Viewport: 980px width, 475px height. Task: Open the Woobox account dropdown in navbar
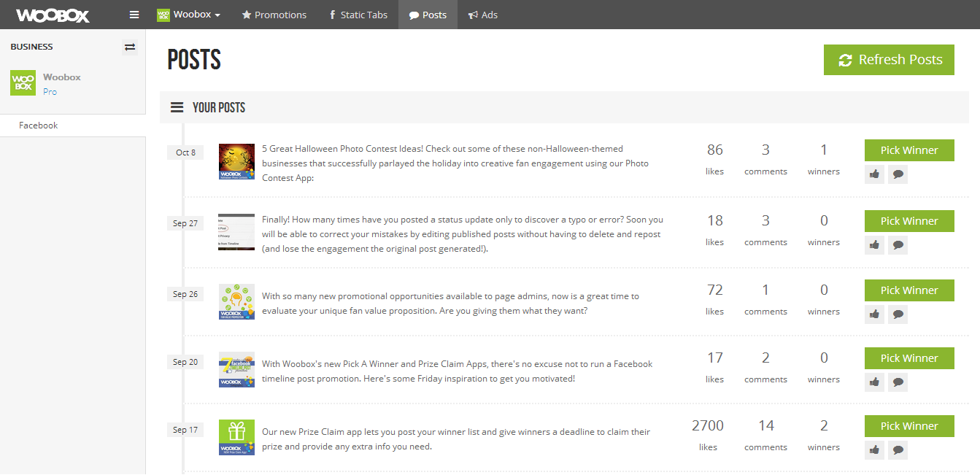(188, 15)
